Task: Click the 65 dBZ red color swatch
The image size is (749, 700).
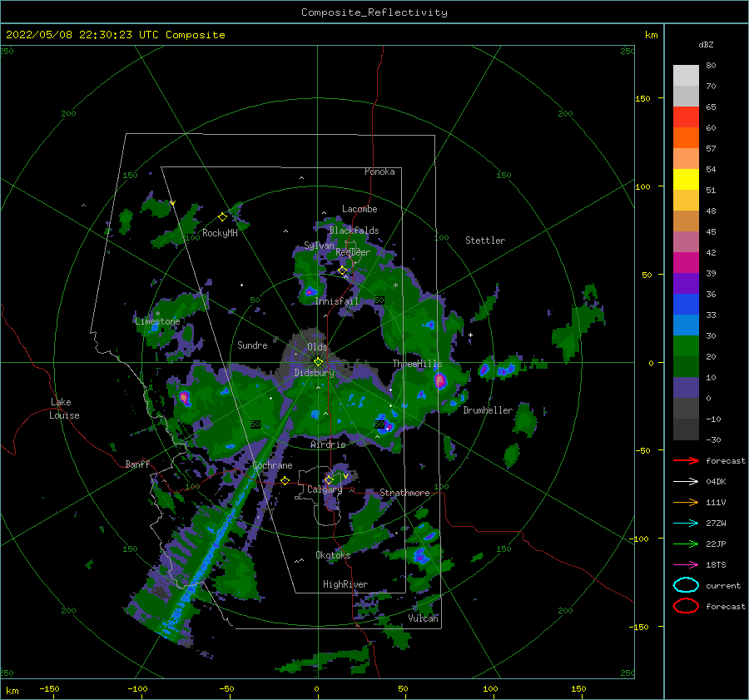Action: [686, 117]
